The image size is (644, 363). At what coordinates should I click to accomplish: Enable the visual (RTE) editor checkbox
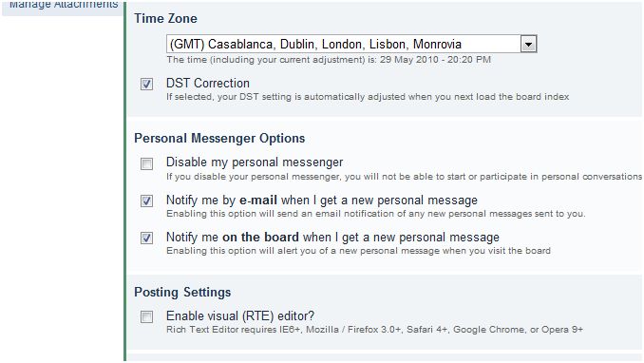(x=146, y=316)
